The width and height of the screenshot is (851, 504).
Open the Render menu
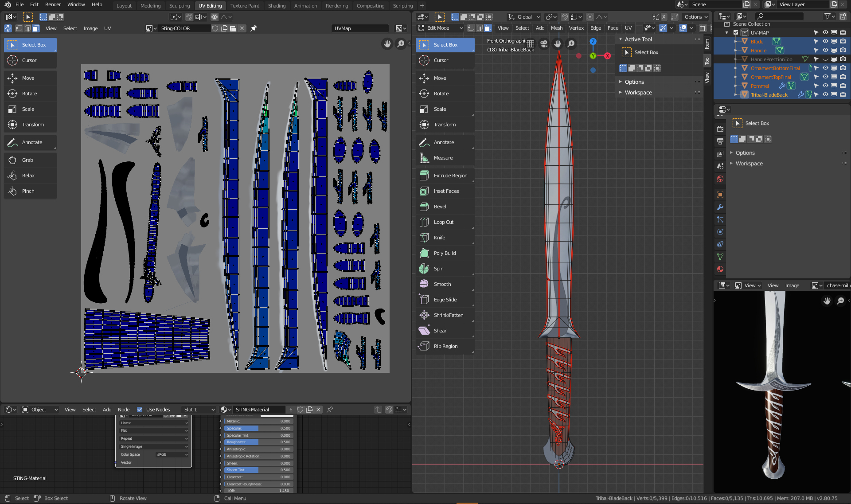tap(53, 4)
